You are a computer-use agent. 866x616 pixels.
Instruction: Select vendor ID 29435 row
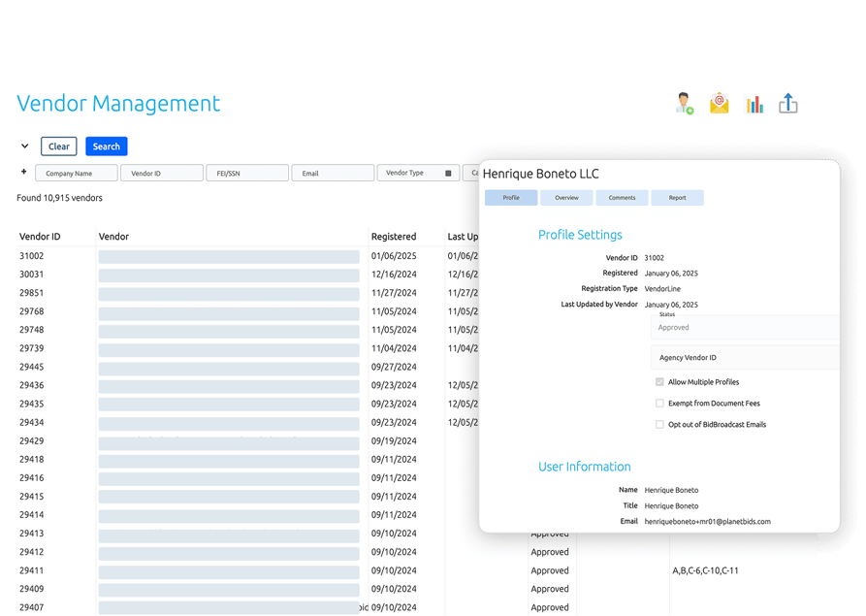pos(31,404)
